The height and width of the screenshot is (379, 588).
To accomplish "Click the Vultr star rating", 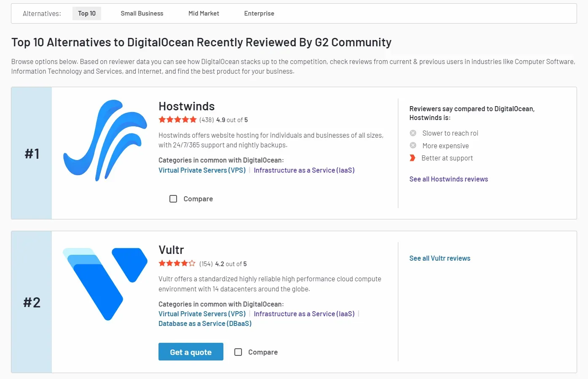I will click(x=177, y=264).
